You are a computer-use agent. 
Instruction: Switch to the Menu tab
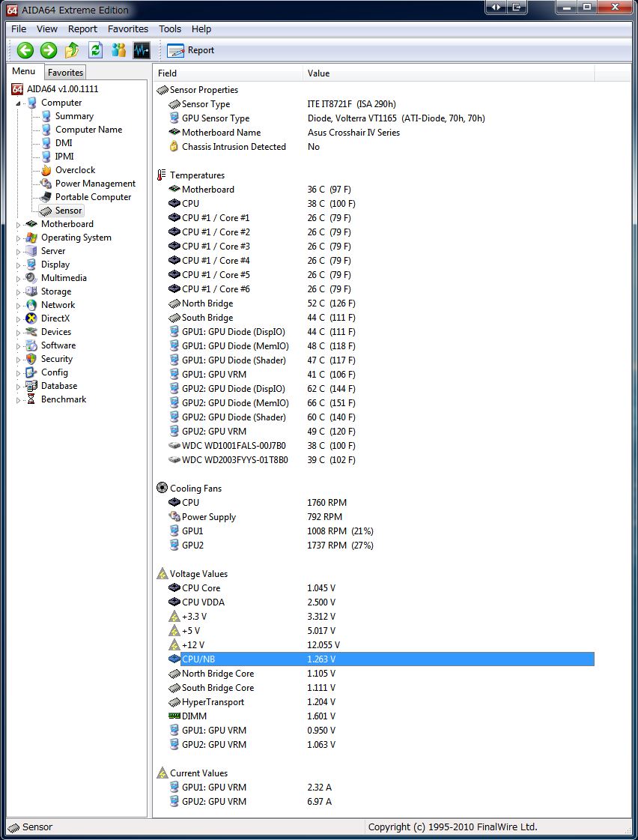[x=23, y=71]
